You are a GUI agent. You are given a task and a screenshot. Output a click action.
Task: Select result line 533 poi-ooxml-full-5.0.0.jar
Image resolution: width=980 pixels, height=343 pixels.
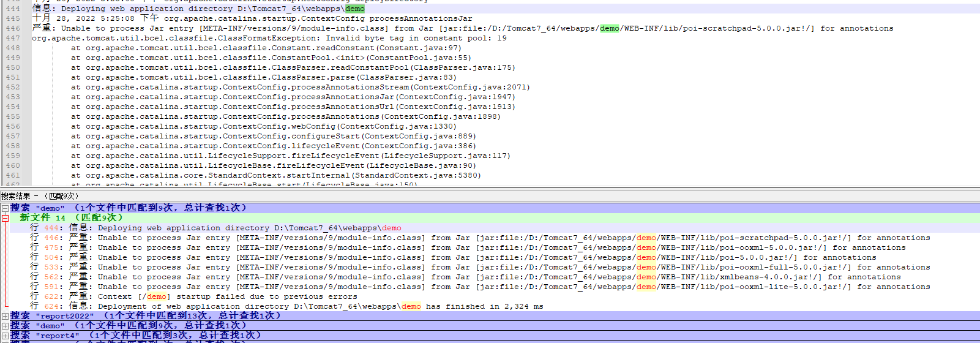point(480,267)
